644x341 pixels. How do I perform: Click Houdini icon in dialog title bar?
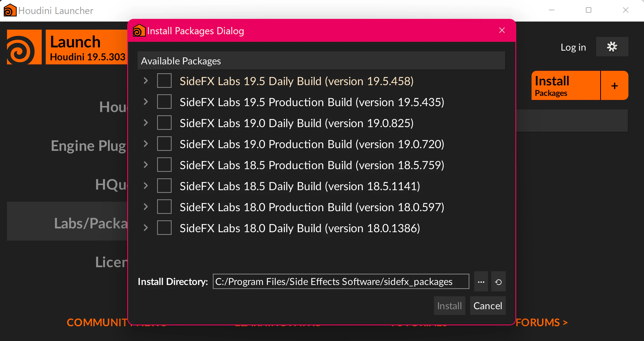[x=139, y=30]
